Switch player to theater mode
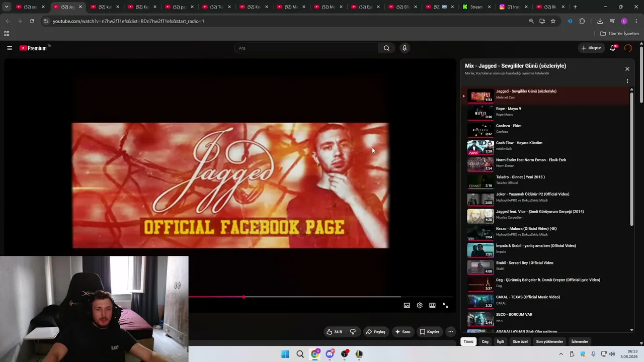Image resolution: width=644 pixels, height=362 pixels. 432,305
